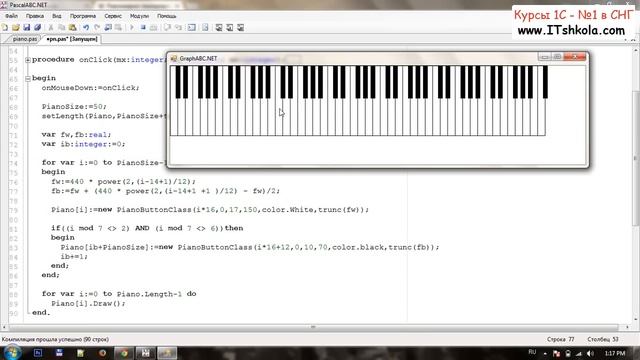Click the horizontal scrollbar of code editor

tap(313, 327)
